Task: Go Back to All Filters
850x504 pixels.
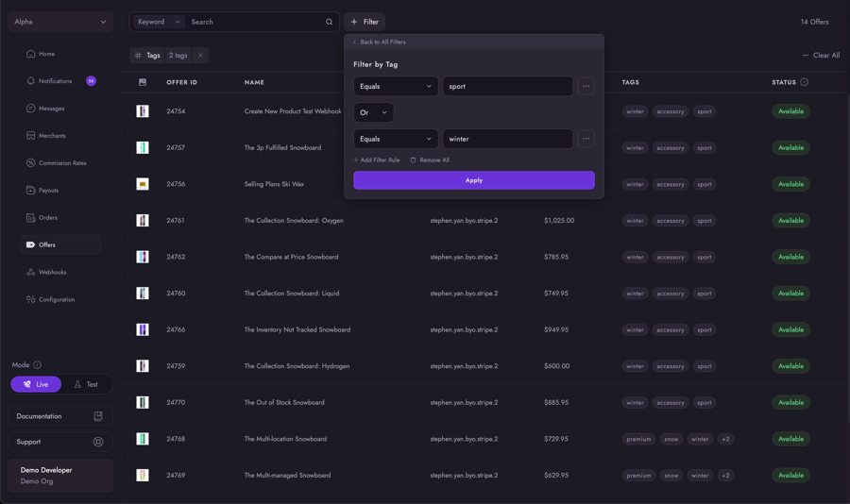Action: click(379, 42)
